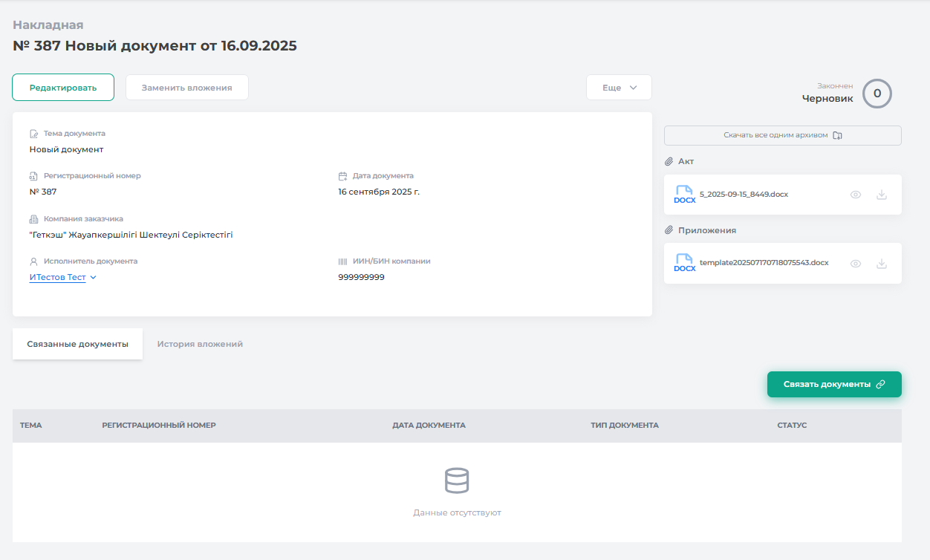Click the paperclip icon next to Приложения
This screenshot has height=560, width=930.
click(669, 230)
